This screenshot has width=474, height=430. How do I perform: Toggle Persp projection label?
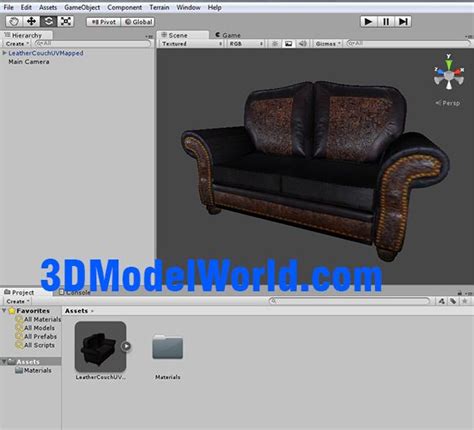(448, 103)
